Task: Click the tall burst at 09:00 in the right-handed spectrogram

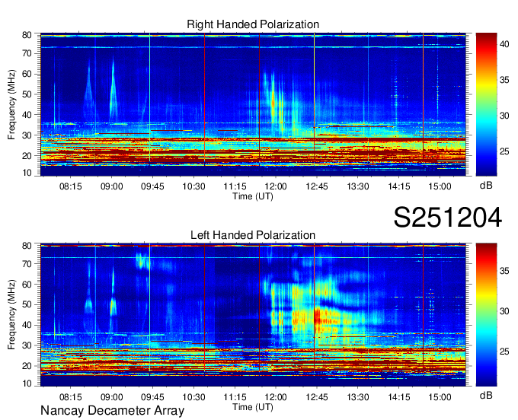Action: 113,91
